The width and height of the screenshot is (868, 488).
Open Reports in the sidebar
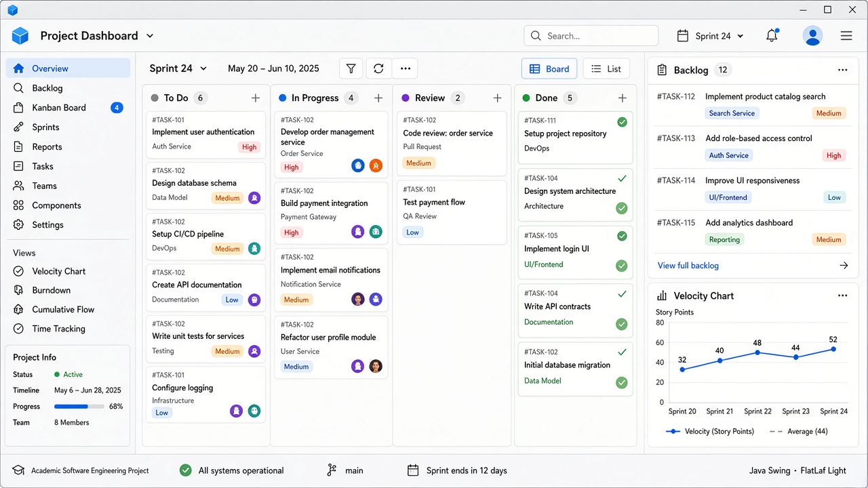68,146
